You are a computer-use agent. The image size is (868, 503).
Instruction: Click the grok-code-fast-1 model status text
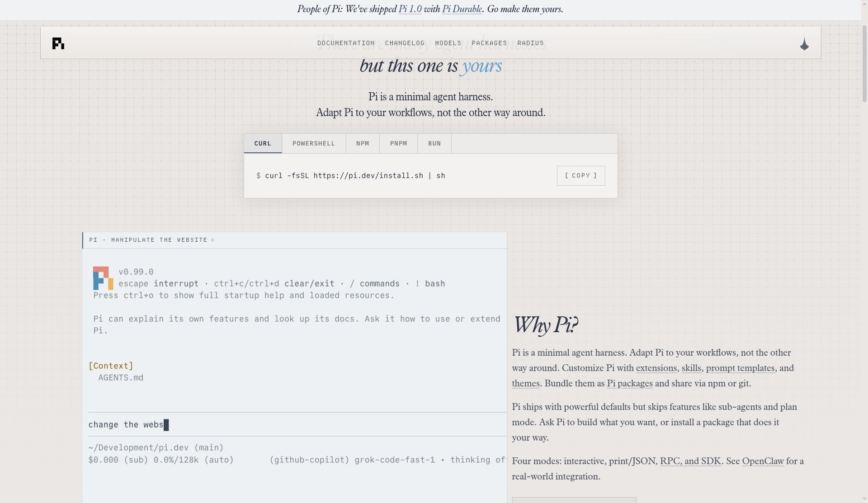[x=395, y=460]
